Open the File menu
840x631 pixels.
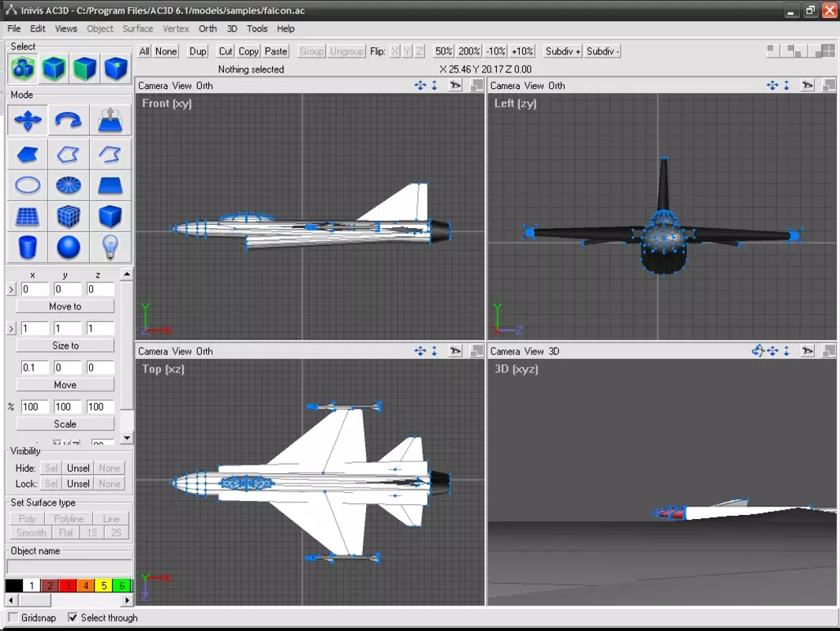(x=14, y=28)
